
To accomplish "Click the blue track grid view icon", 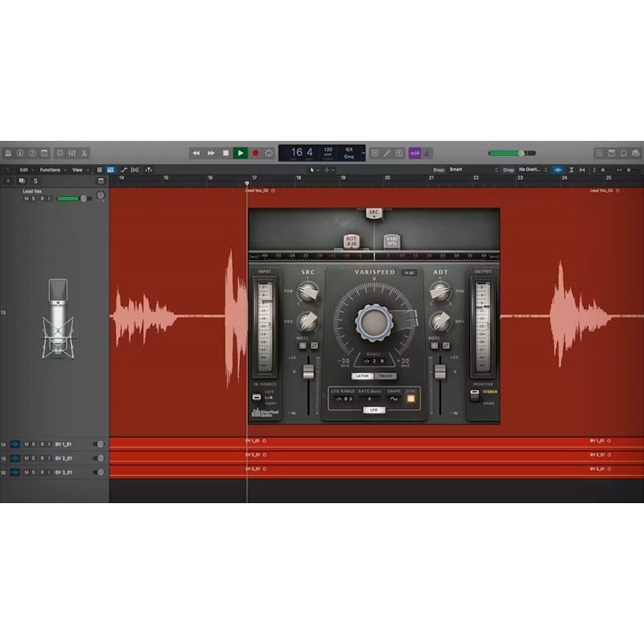I will [x=112, y=171].
